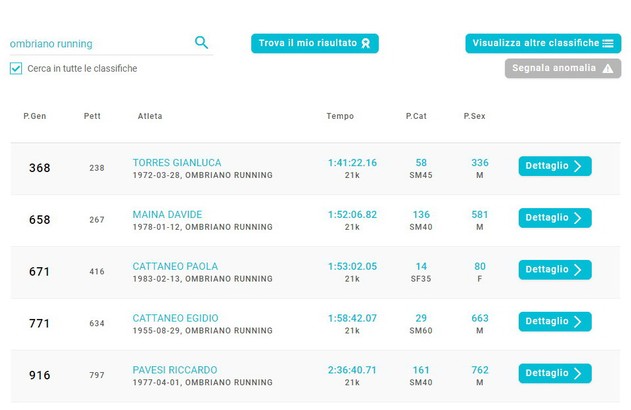Click athlete name TORRES GIANLUCA

[x=177, y=163]
